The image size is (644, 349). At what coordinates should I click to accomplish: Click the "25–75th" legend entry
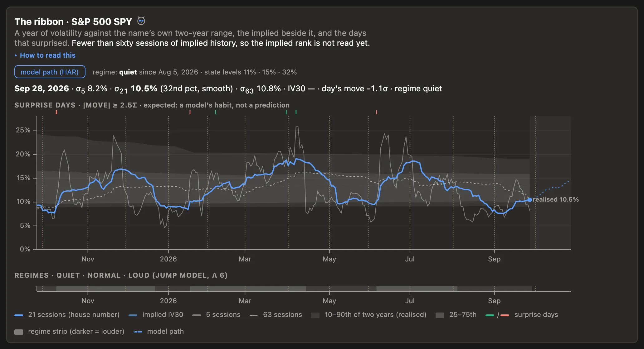click(x=456, y=315)
